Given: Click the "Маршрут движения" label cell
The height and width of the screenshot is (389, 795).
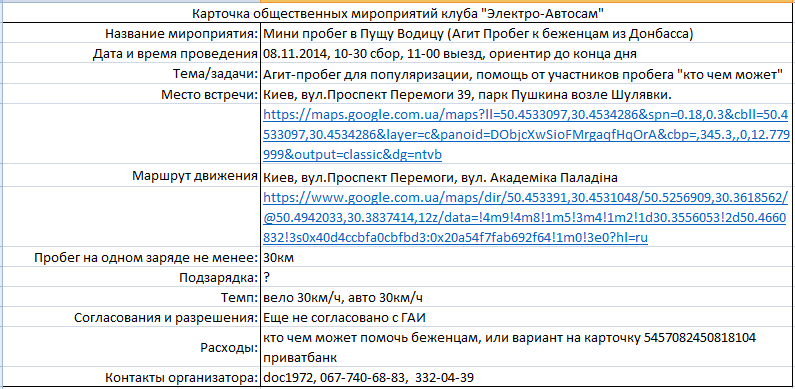Looking at the screenshot, I should point(131,176).
